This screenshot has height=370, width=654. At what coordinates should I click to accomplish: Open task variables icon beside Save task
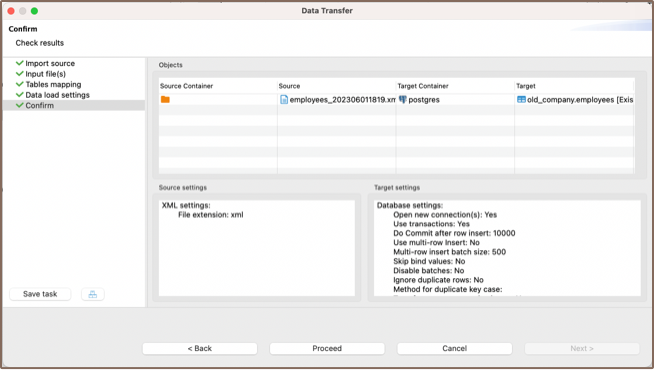coord(93,294)
